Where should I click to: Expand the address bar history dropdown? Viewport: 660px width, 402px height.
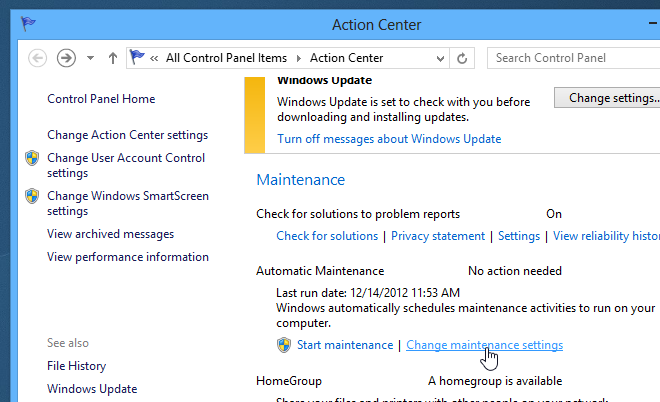(x=440, y=58)
